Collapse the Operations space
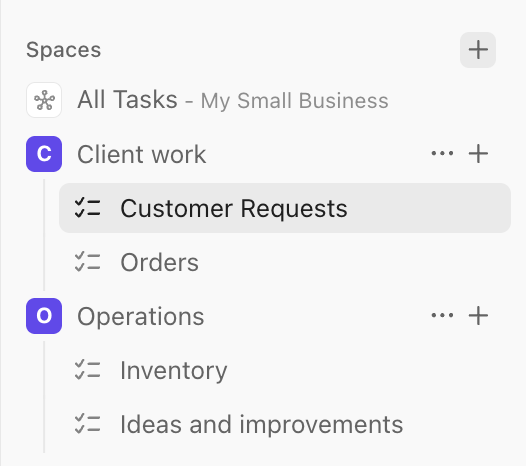 [x=141, y=316]
